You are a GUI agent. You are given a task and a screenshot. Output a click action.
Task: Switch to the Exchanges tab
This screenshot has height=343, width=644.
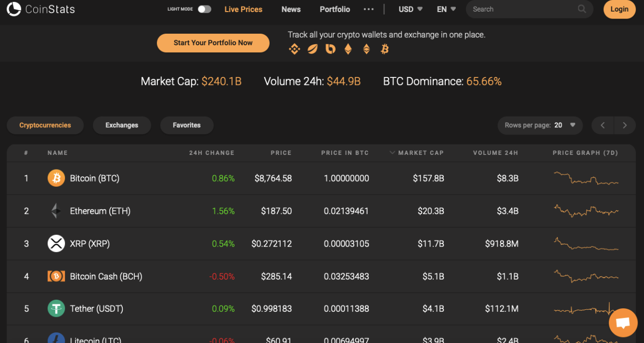122,125
